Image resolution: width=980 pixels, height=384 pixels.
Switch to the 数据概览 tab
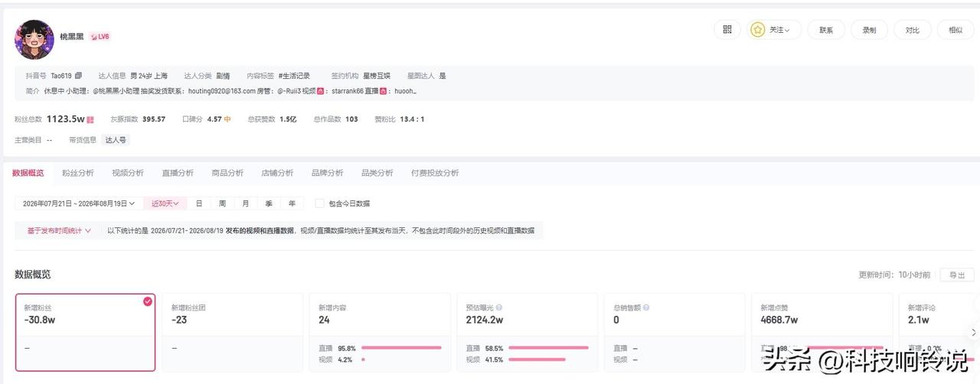click(x=28, y=173)
